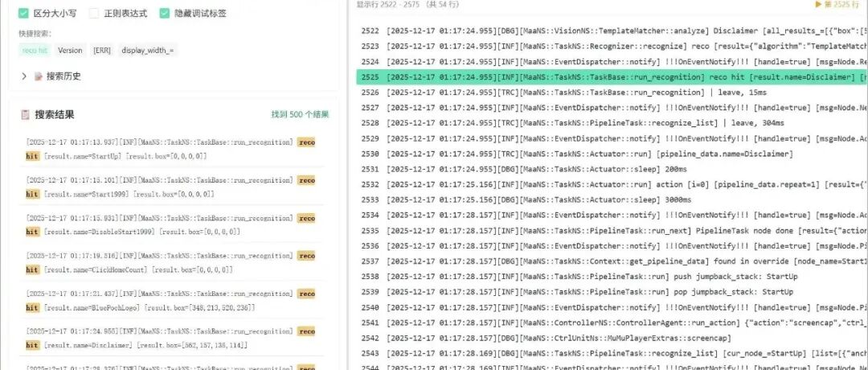Open search result for result.name=StartUp

pyautogui.click(x=172, y=150)
